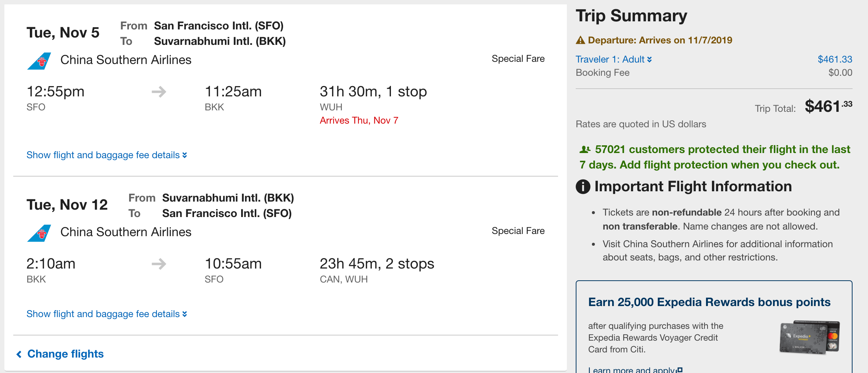Click China Southern logo for Nov 5 flight
Viewport: 868px width, 373px height.
click(x=39, y=61)
